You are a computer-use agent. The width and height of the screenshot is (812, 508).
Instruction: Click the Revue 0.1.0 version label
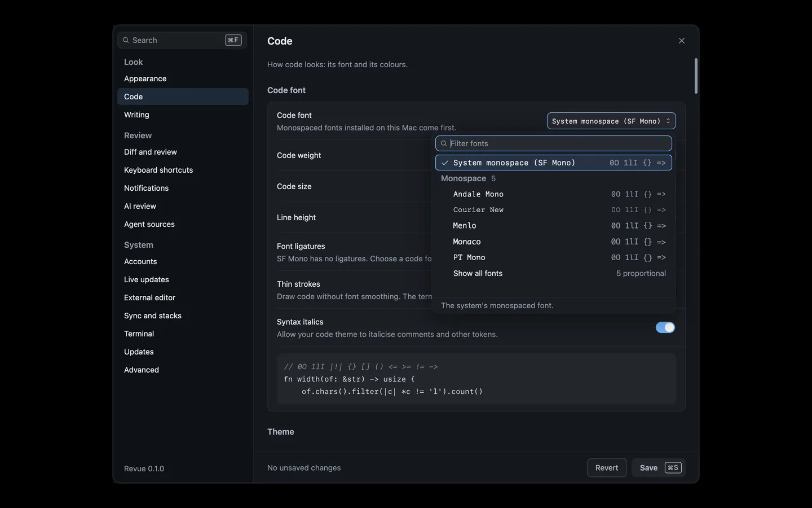click(x=144, y=468)
